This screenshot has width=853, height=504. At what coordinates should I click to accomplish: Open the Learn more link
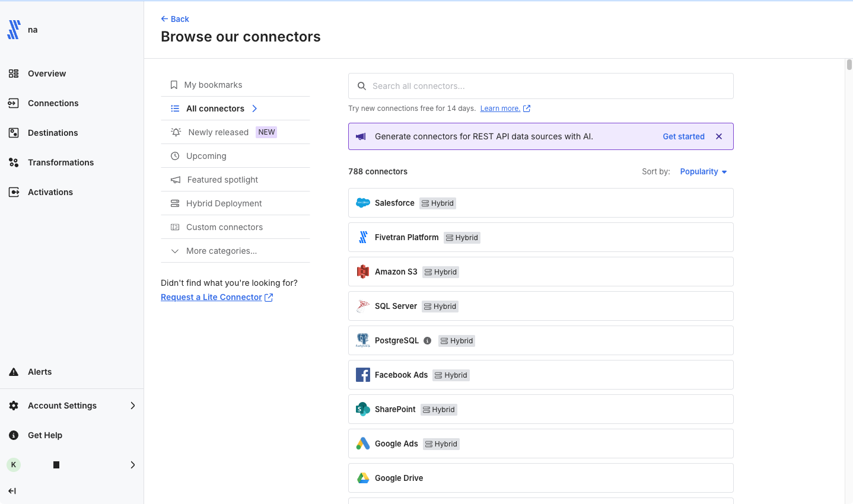[505, 109]
